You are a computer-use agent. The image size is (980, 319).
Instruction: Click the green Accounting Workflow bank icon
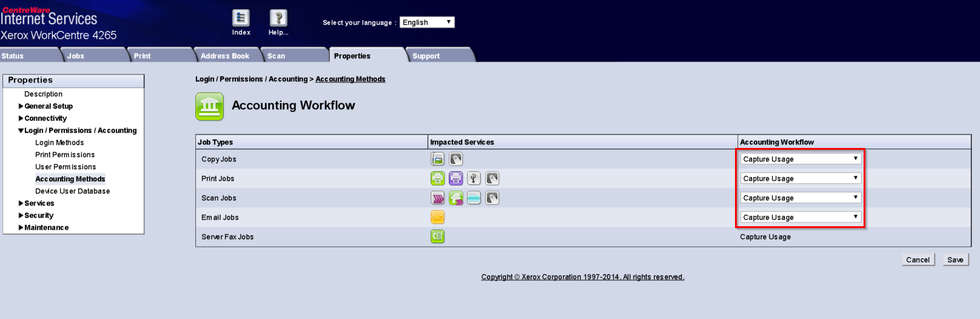tap(209, 106)
